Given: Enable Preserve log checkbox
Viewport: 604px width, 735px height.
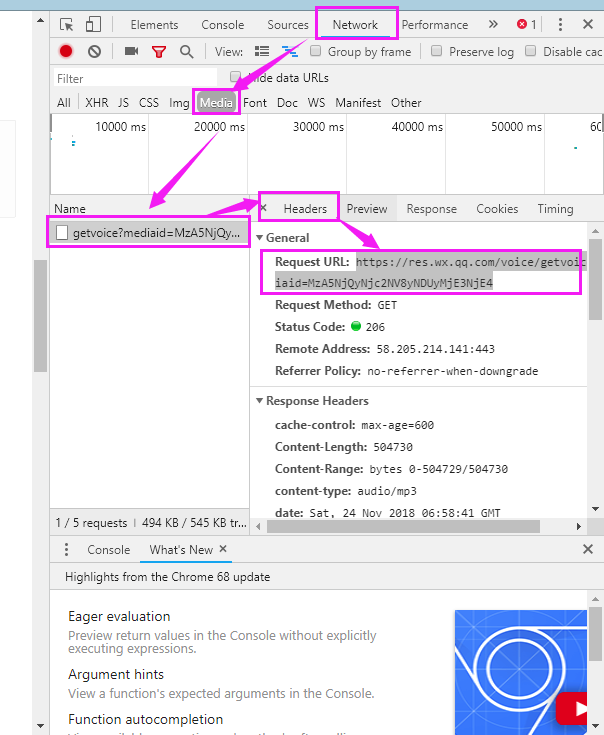Looking at the screenshot, I should tap(436, 51).
